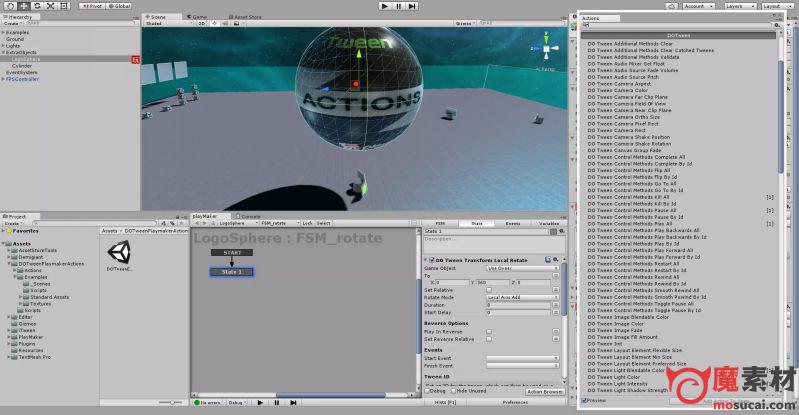Tick the Play In Reverse checkbox
Viewport: 799px width, 415px height.
pyautogui.click(x=489, y=331)
